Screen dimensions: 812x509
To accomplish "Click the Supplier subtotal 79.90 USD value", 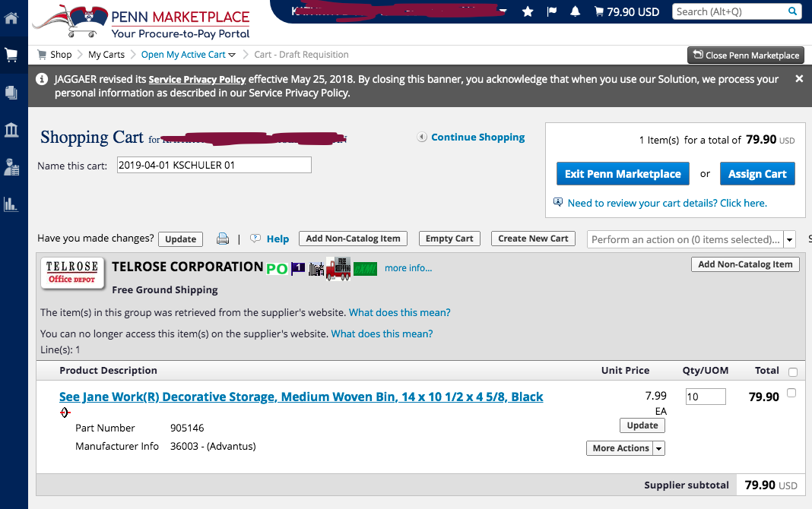I will (771, 485).
